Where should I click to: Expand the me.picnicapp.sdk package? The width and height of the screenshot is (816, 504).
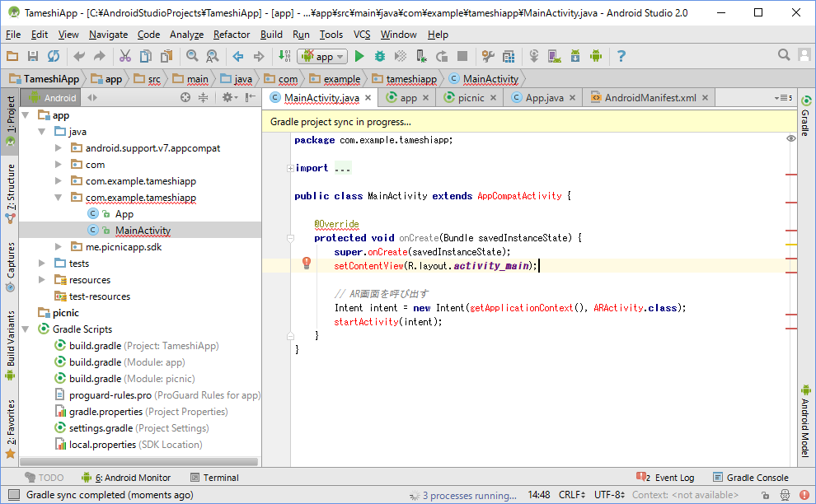59,246
